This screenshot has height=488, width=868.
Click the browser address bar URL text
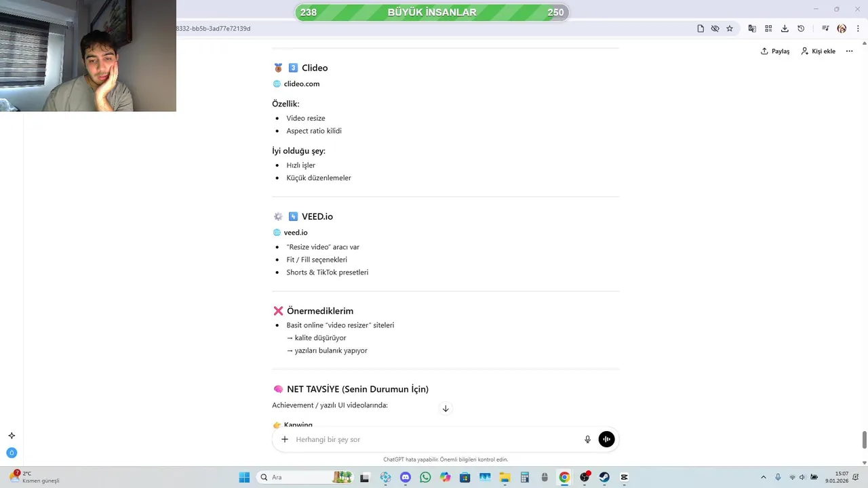pos(213,28)
